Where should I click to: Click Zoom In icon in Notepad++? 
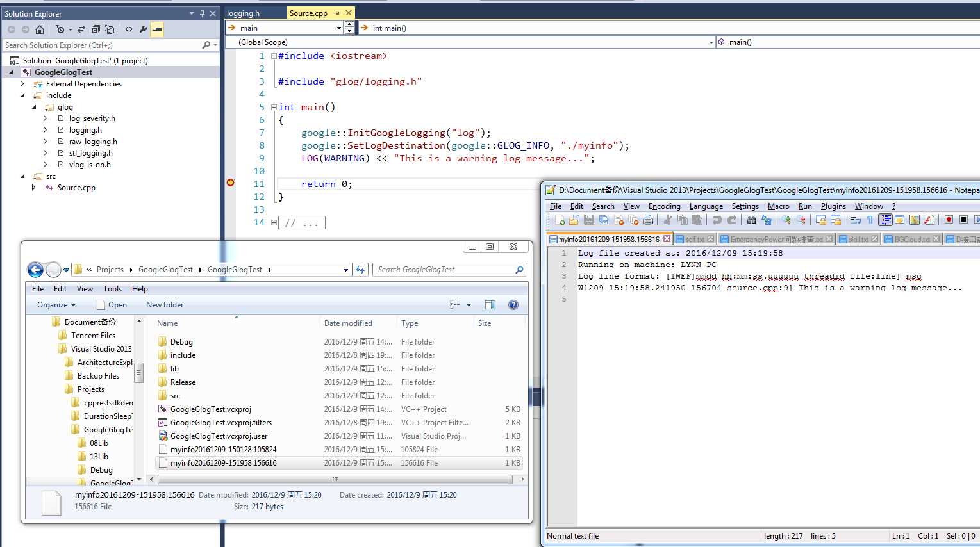click(x=786, y=220)
